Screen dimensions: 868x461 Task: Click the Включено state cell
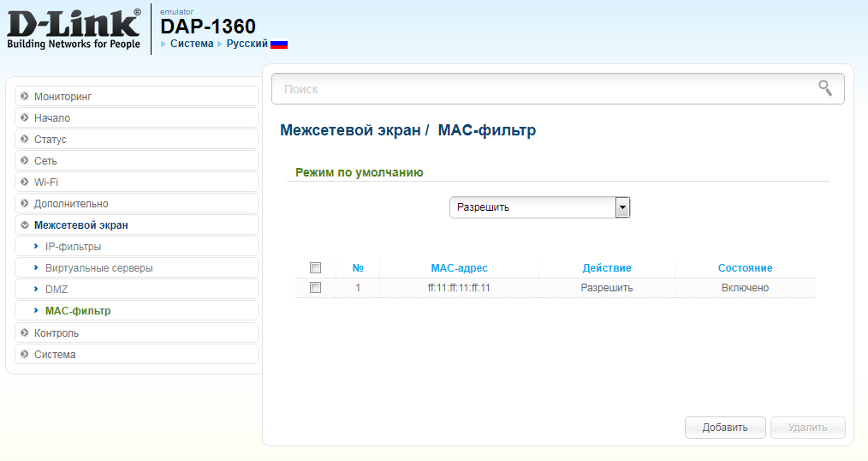click(745, 288)
